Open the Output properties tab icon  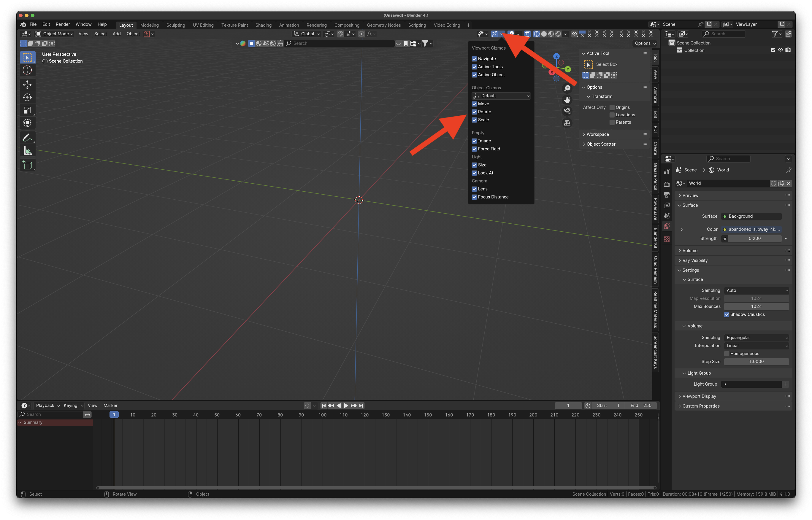666,195
